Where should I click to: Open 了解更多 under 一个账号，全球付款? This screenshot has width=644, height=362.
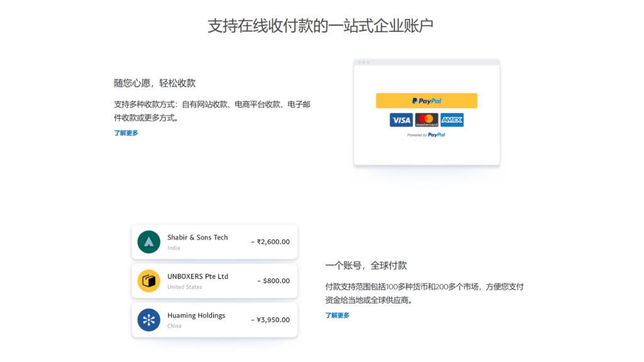(338, 315)
